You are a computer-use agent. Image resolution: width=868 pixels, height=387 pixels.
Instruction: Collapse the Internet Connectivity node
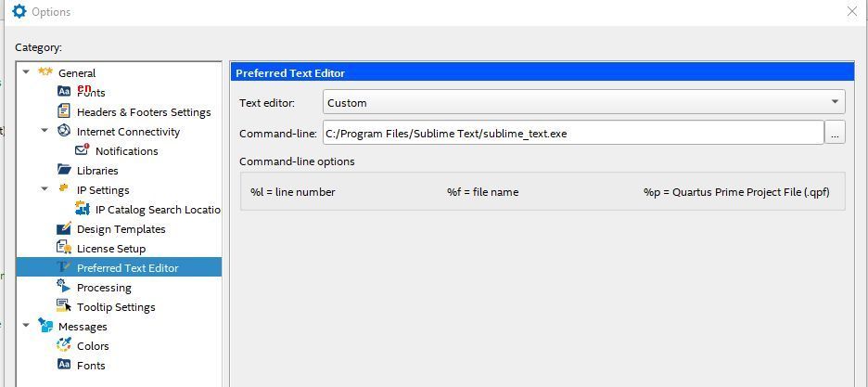(45, 131)
